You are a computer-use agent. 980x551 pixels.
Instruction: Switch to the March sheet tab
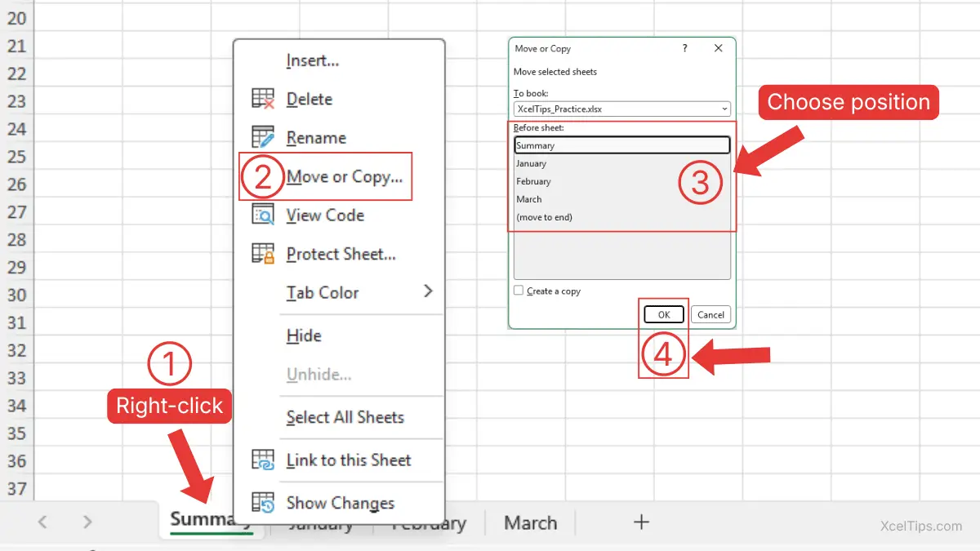[530, 523]
